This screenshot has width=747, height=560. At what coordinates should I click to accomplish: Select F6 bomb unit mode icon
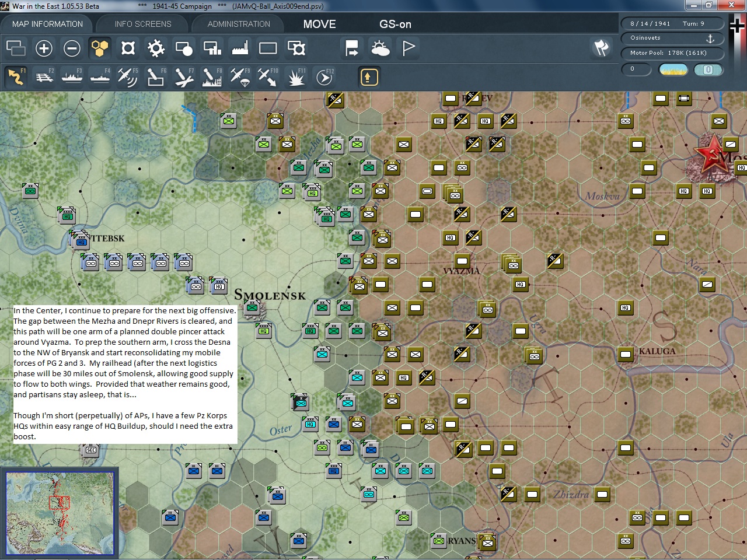pos(156,77)
